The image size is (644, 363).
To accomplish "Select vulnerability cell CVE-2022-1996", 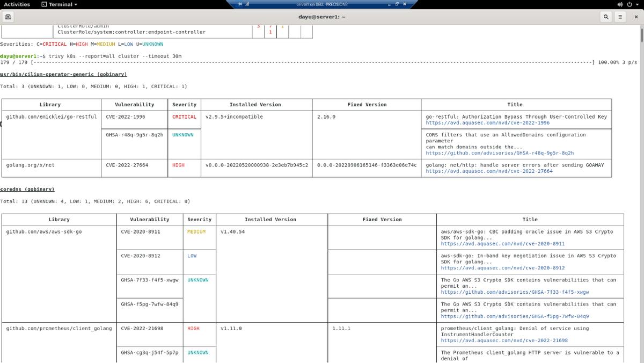I will tap(126, 117).
